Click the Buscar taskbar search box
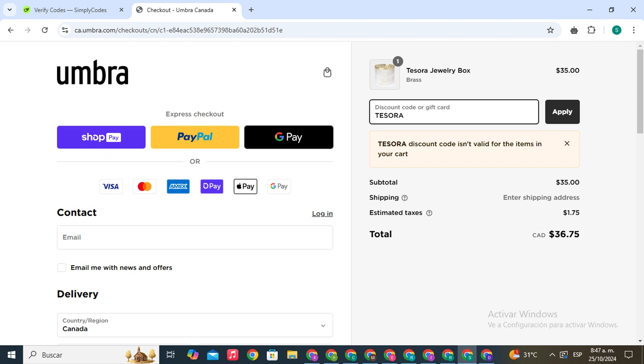This screenshot has width=644, height=364. [x=91, y=355]
